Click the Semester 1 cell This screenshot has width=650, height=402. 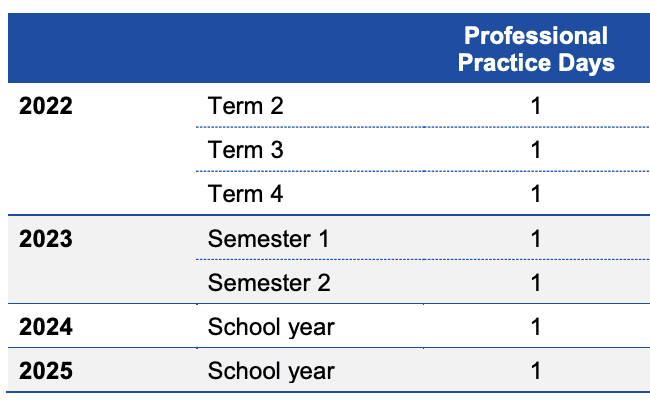[x=268, y=240]
